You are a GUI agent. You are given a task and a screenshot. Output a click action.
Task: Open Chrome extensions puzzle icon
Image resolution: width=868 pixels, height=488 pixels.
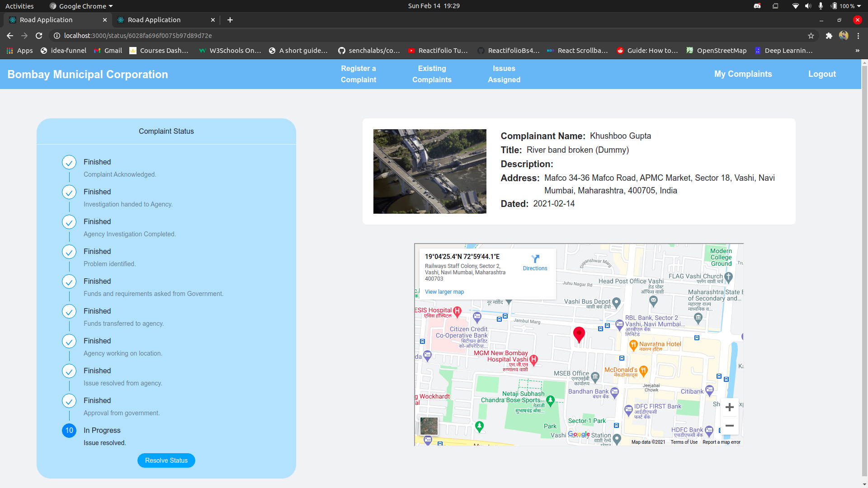(829, 36)
